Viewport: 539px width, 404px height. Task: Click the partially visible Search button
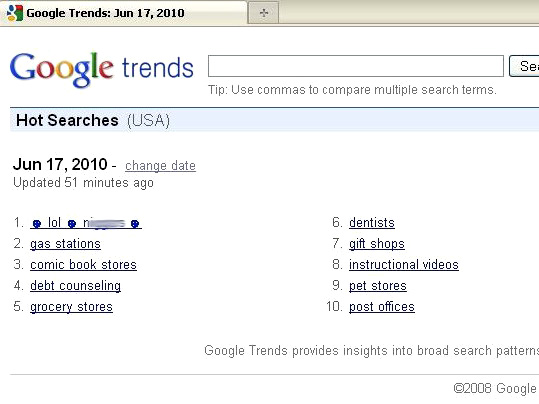pos(524,66)
